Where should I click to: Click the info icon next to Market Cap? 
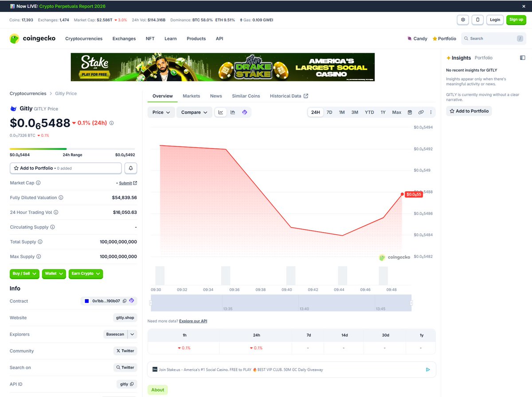pyautogui.click(x=38, y=183)
